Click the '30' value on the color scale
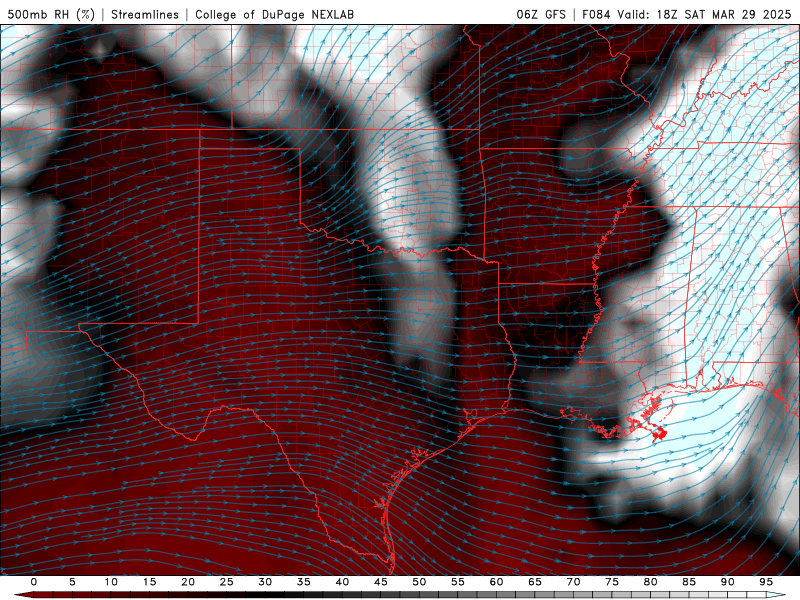This screenshot has height=600, width=800. (265, 582)
